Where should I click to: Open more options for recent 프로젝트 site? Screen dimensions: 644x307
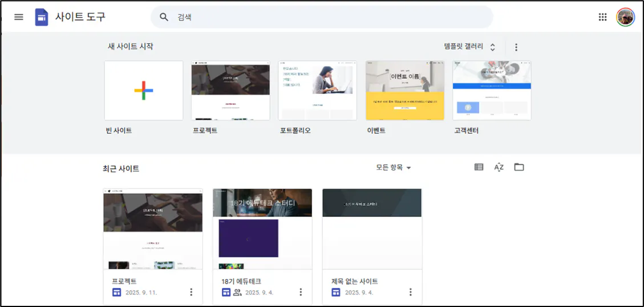pos(191,292)
